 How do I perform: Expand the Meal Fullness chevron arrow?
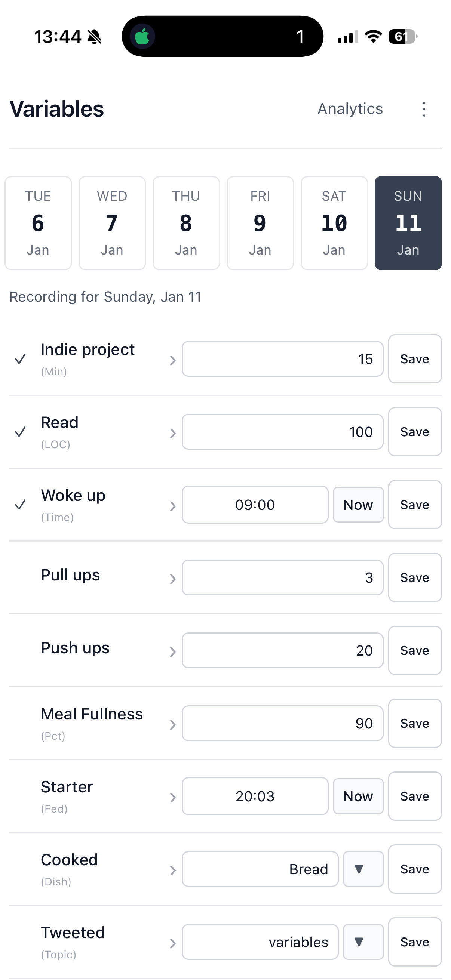click(x=173, y=724)
